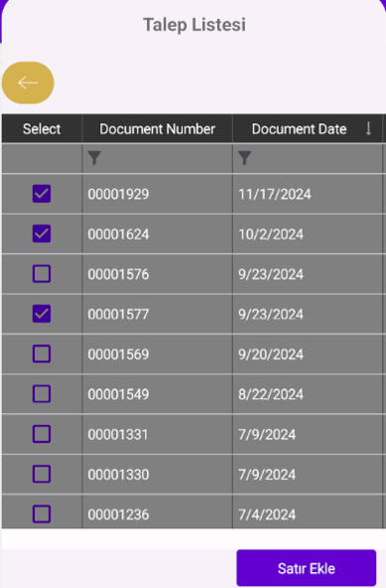Open the Document Date column filter icon
Image resolution: width=386 pixels, height=588 pixels.
[x=245, y=158]
